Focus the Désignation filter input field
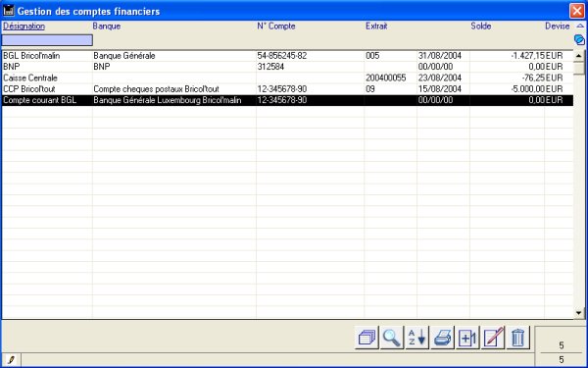This screenshot has height=368, width=588. click(x=47, y=40)
